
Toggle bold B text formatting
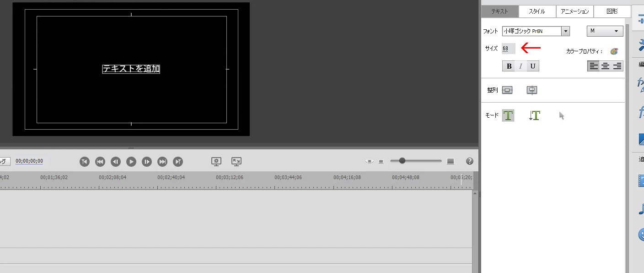coord(509,66)
